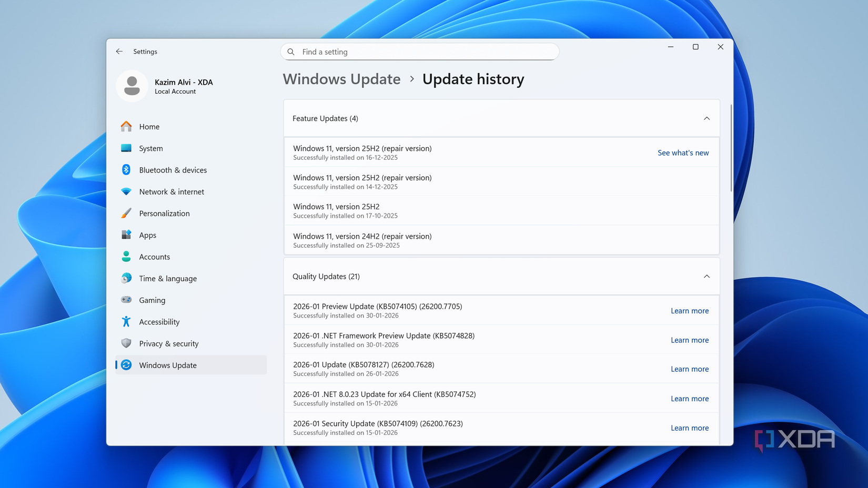The height and width of the screenshot is (488, 868).
Task: Open Accessibility settings via its icon
Action: [x=126, y=321]
